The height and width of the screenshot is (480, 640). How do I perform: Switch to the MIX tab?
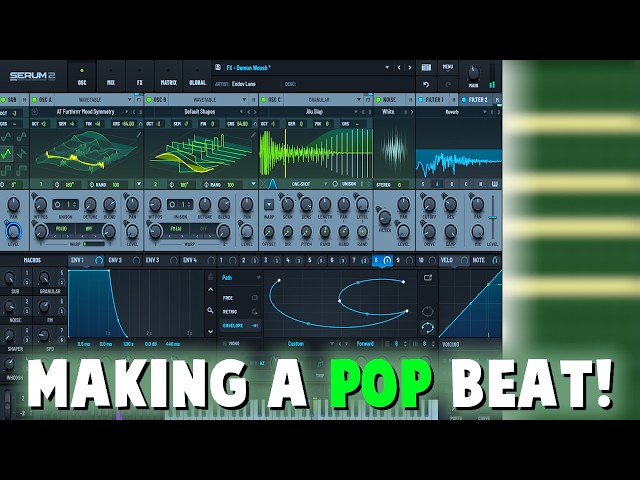(111, 77)
